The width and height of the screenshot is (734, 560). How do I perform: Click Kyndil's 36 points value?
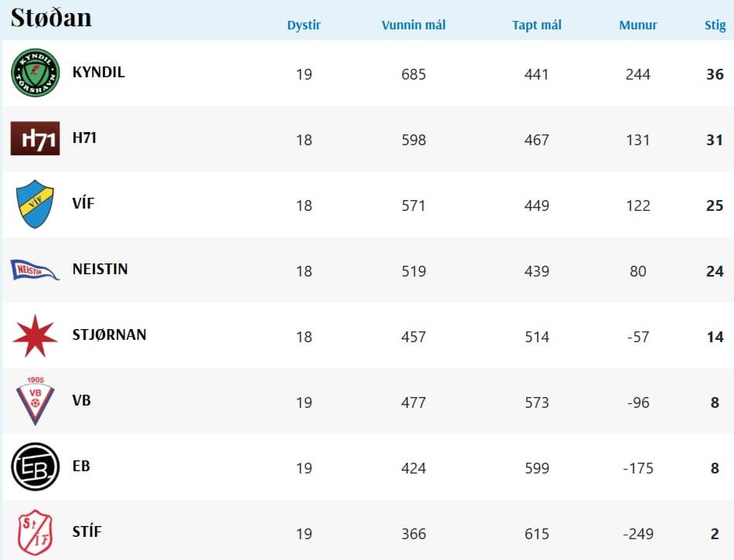click(x=715, y=74)
